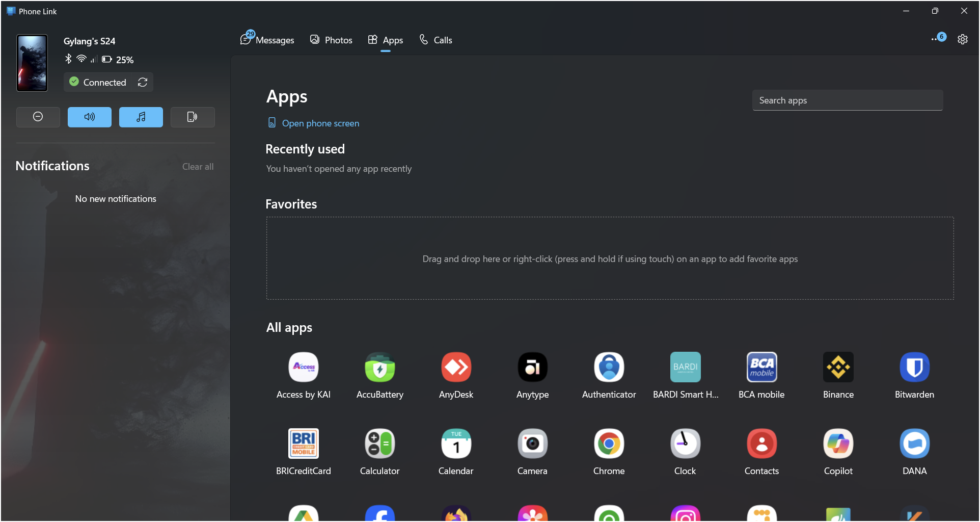Click the All apps heading
The image size is (980, 522).
(289, 328)
